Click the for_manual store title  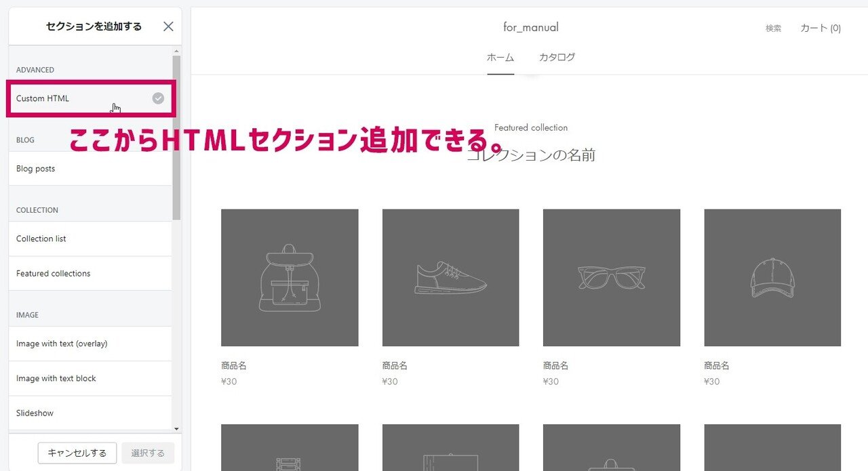tap(531, 28)
